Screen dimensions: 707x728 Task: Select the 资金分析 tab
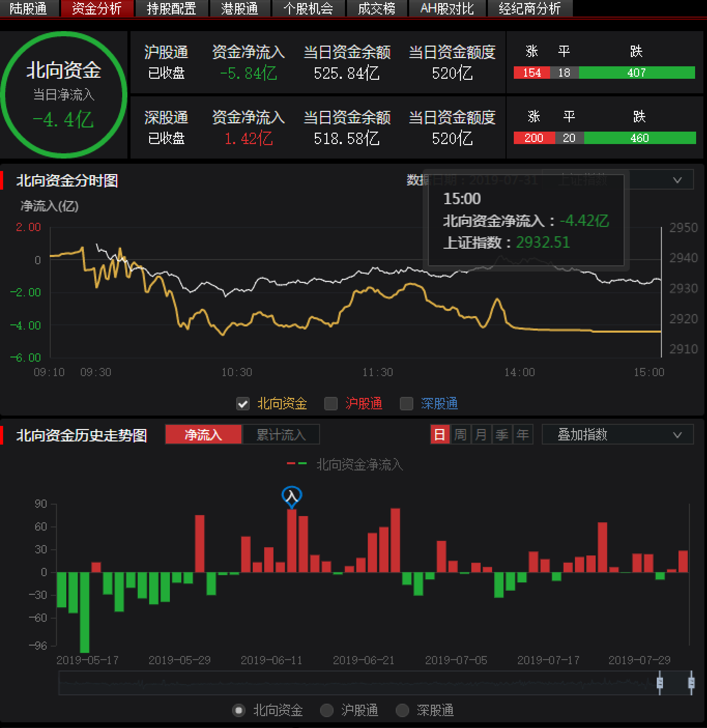click(x=97, y=8)
